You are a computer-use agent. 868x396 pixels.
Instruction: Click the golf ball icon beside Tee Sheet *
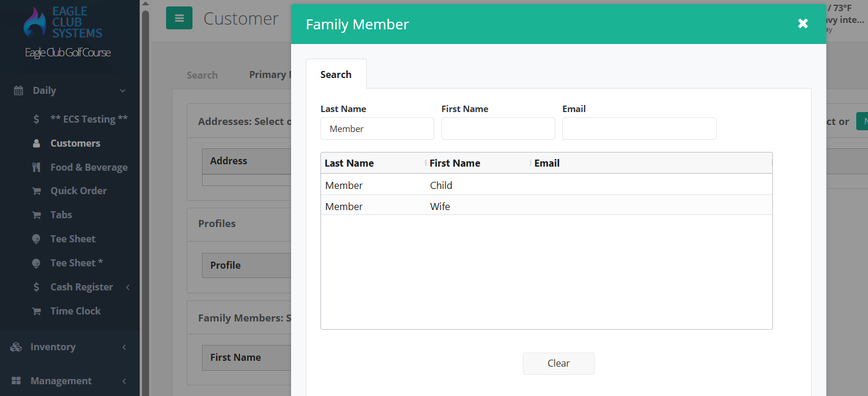[x=36, y=263]
